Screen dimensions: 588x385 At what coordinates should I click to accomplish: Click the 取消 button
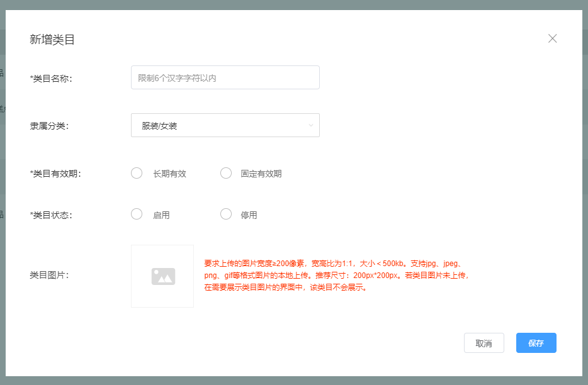tap(483, 343)
